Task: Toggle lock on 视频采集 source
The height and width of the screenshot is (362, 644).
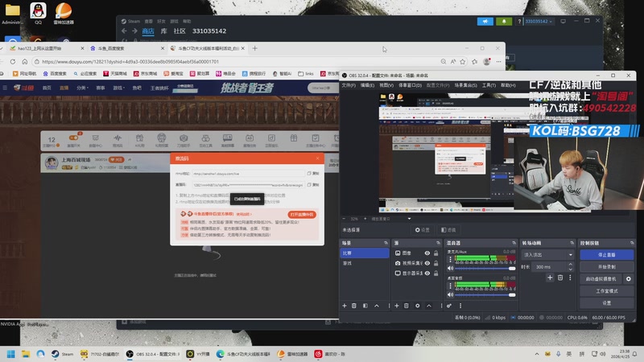Action: (436, 263)
